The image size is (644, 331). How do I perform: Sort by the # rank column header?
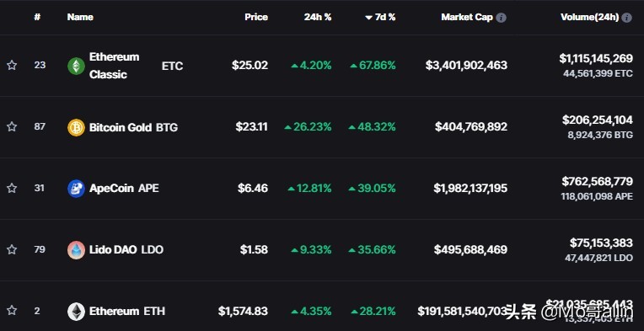tap(37, 17)
